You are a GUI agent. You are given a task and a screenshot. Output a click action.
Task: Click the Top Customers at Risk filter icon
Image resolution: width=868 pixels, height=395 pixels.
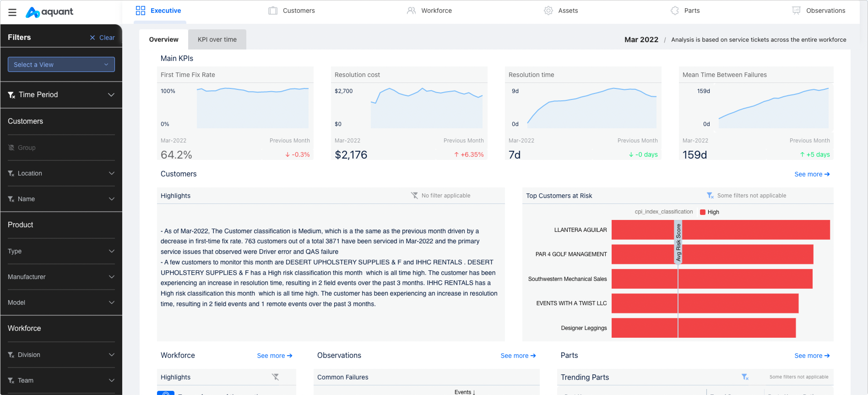[710, 196]
